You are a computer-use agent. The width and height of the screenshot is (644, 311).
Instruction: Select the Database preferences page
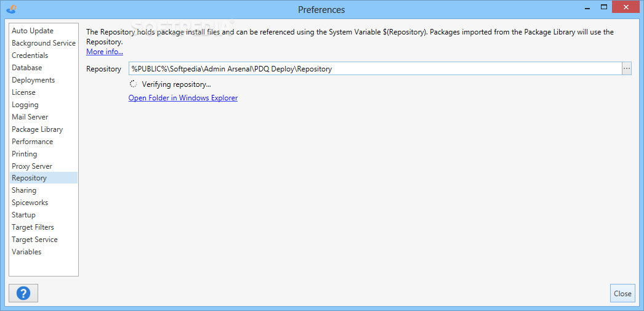(44, 68)
